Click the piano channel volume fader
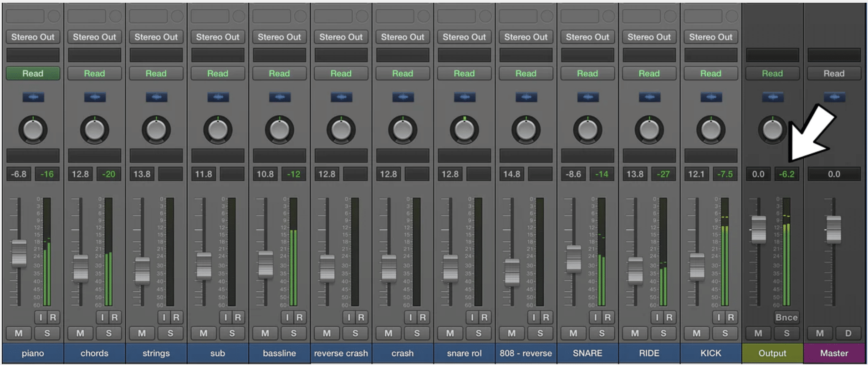Screen dimensions: 868x365 pyautogui.click(x=19, y=253)
